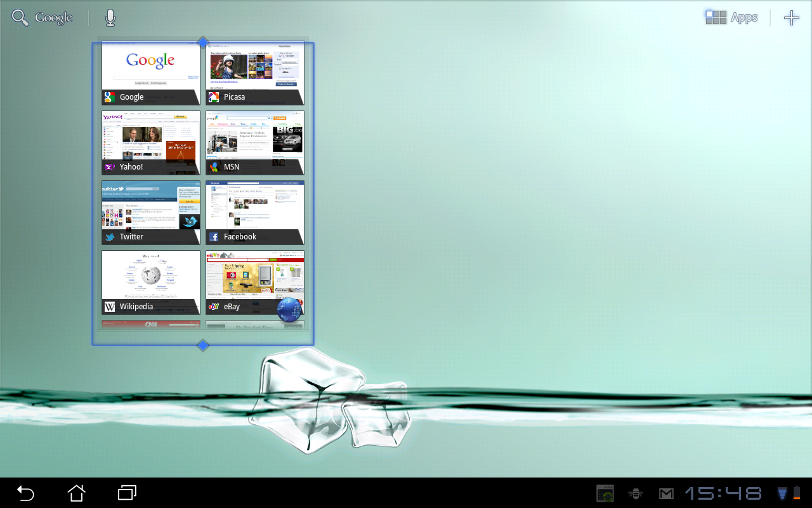Open the Twitter bookmark thumbnail
812x508 pixels.
coord(151,213)
